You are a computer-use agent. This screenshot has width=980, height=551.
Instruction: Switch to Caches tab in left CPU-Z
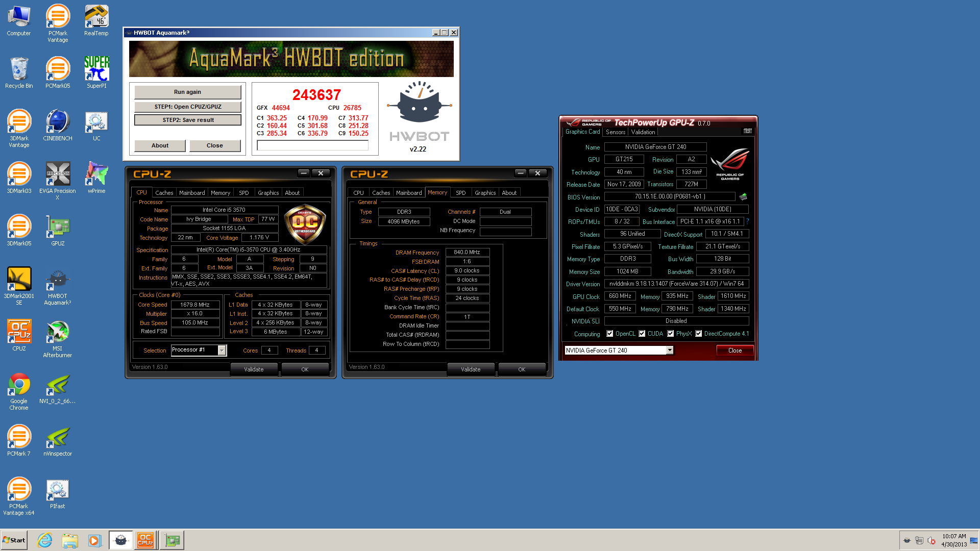[164, 193]
